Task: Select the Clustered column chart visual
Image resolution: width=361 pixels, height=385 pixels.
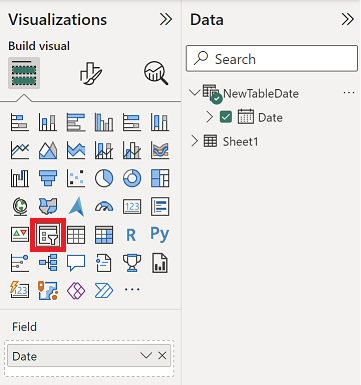Action: [x=104, y=122]
